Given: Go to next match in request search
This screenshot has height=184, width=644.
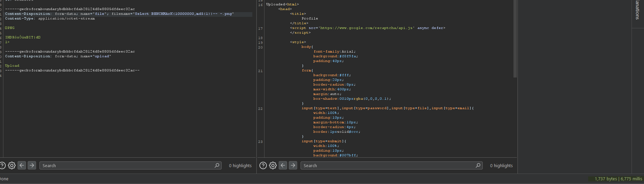Looking at the screenshot, I should [x=32, y=165].
